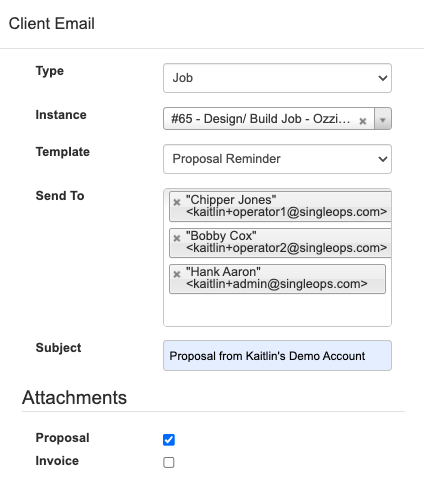Enable the Invoice attachment checkbox
Image resolution: width=424 pixels, height=487 pixels.
click(x=169, y=462)
